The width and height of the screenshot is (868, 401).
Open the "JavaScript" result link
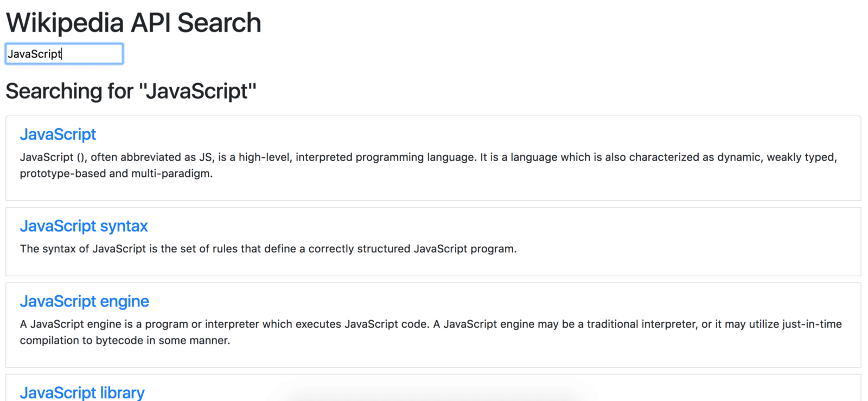click(58, 135)
